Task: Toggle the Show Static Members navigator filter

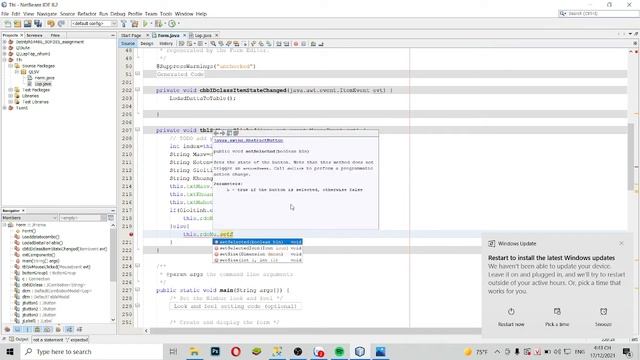Action: [27, 329]
